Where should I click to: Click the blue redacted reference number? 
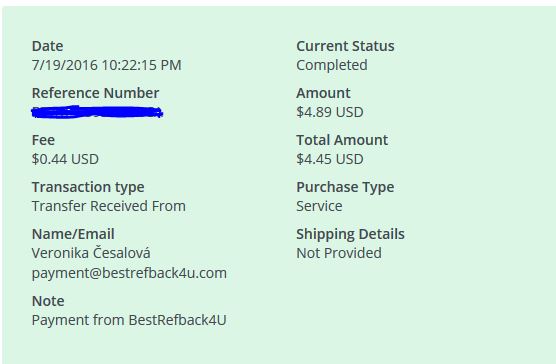[x=97, y=112]
